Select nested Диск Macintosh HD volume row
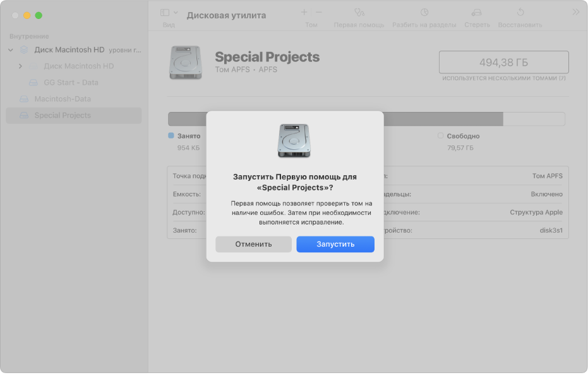 74,66
